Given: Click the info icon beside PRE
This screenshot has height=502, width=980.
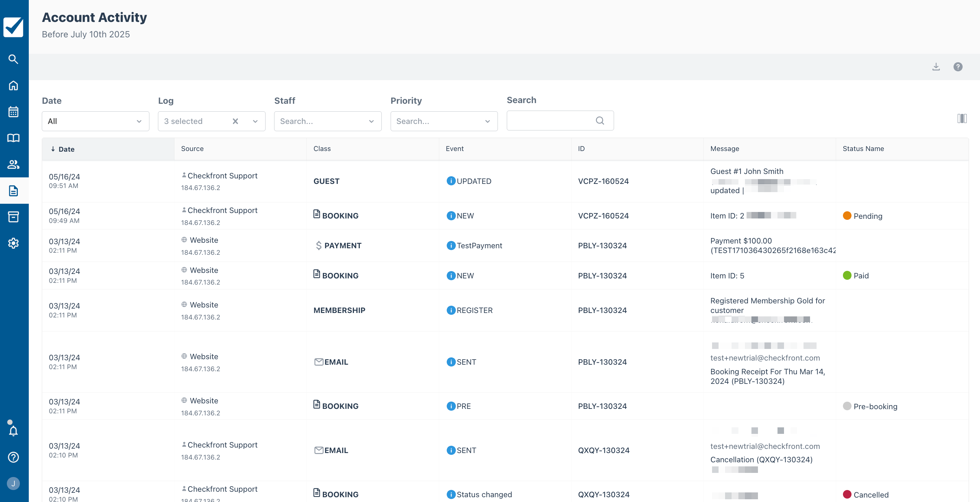Looking at the screenshot, I should [451, 406].
